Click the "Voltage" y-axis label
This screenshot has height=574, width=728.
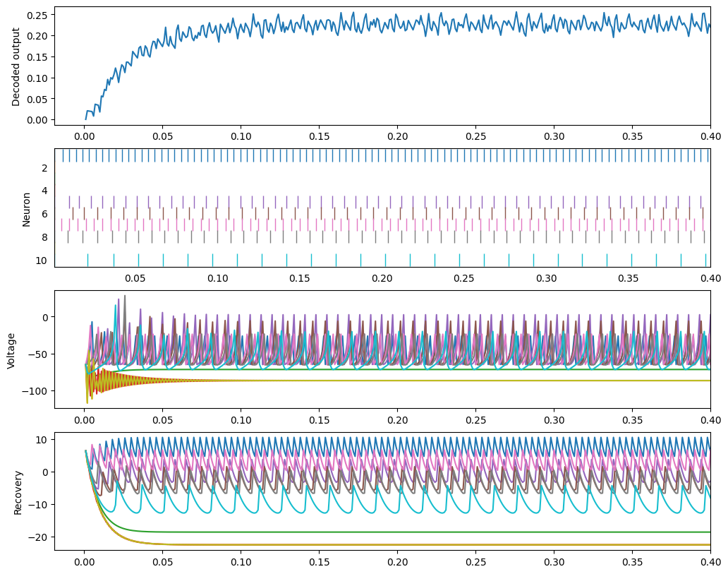point(11,351)
